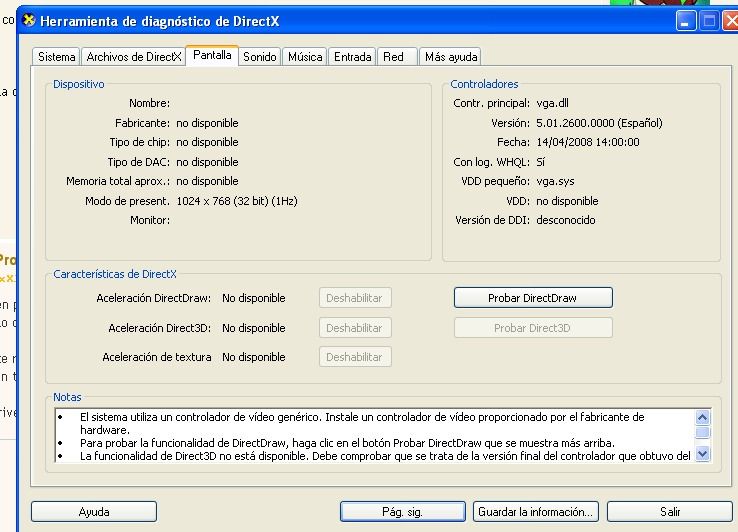Viewport: 738px width, 532px height.
Task: Go to the Sonido tab
Action: [260, 57]
